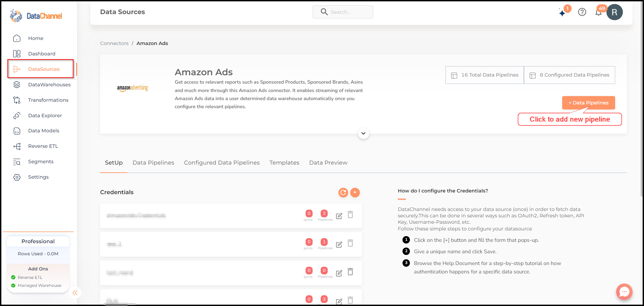This screenshot has width=644, height=306.
Task: Refresh the Credentials list
Action: pos(343,192)
